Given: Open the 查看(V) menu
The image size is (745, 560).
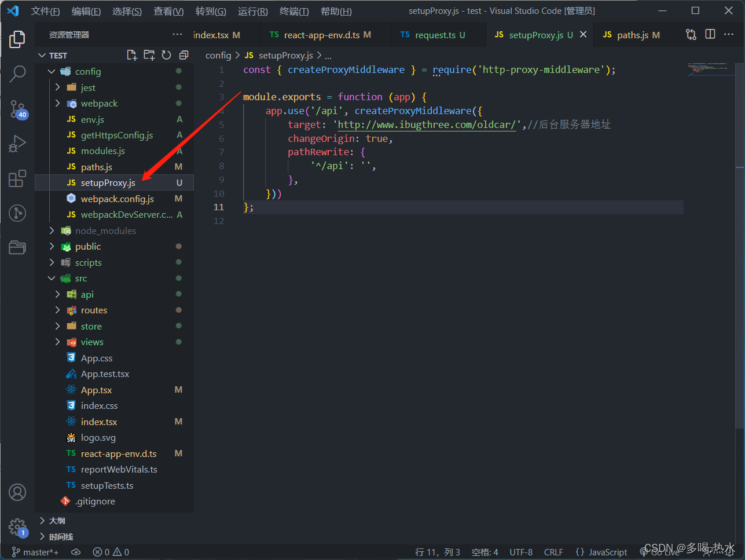Looking at the screenshot, I should 168,11.
